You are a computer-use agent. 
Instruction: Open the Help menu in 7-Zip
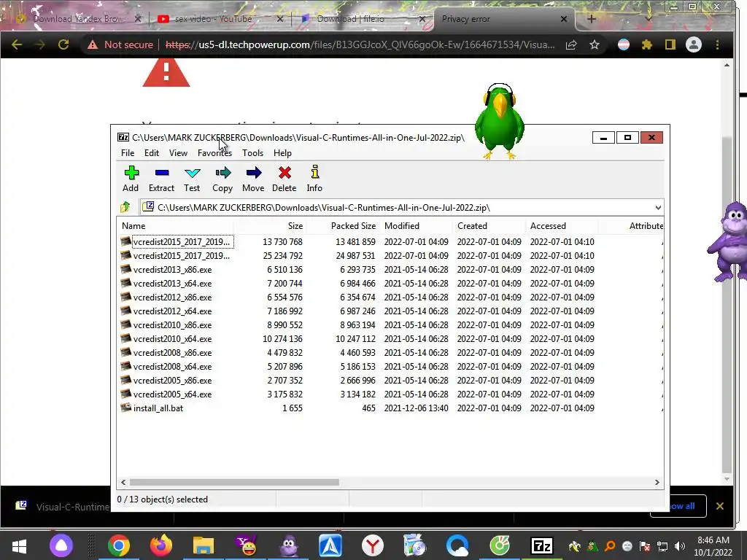[x=282, y=153]
